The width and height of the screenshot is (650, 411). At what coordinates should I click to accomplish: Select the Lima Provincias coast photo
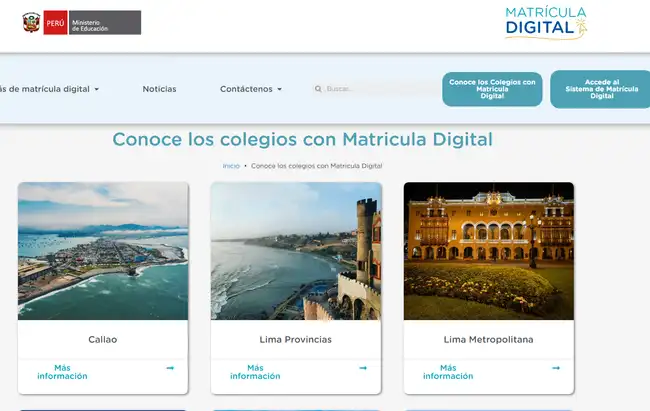point(296,251)
